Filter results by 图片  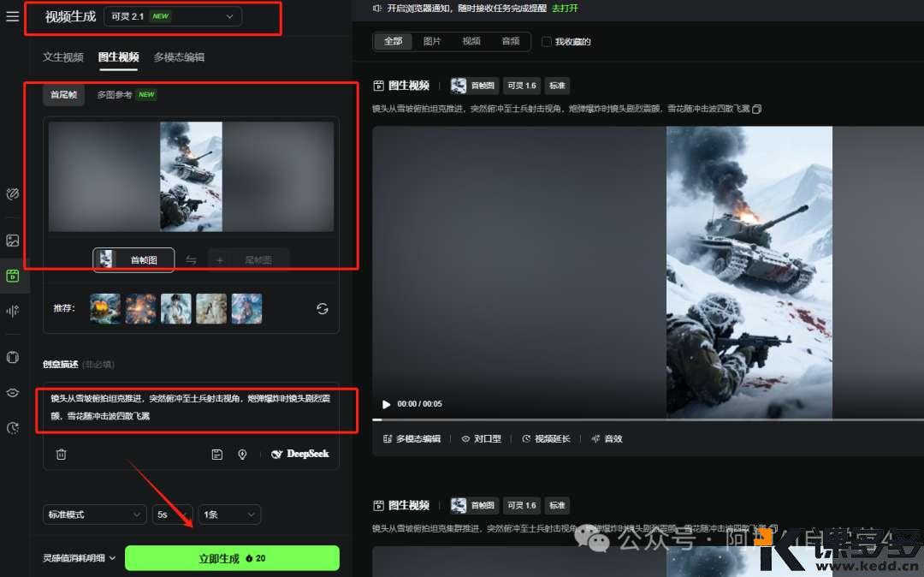432,41
